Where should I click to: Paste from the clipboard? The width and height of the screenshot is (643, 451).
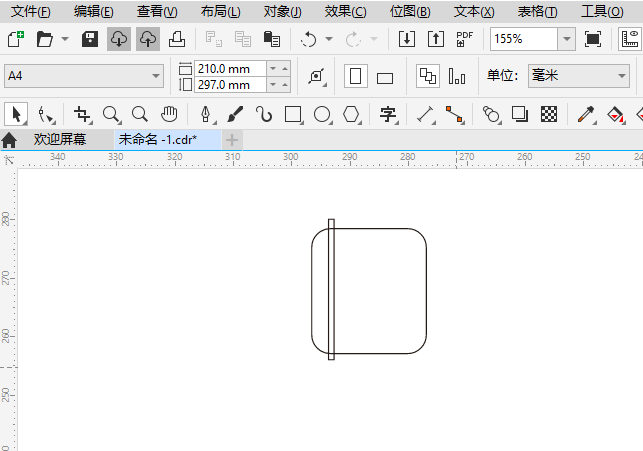click(272, 39)
